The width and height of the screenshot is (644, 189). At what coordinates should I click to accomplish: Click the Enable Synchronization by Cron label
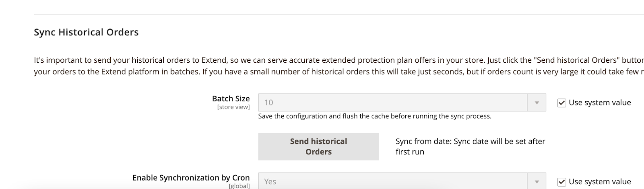pyautogui.click(x=191, y=178)
